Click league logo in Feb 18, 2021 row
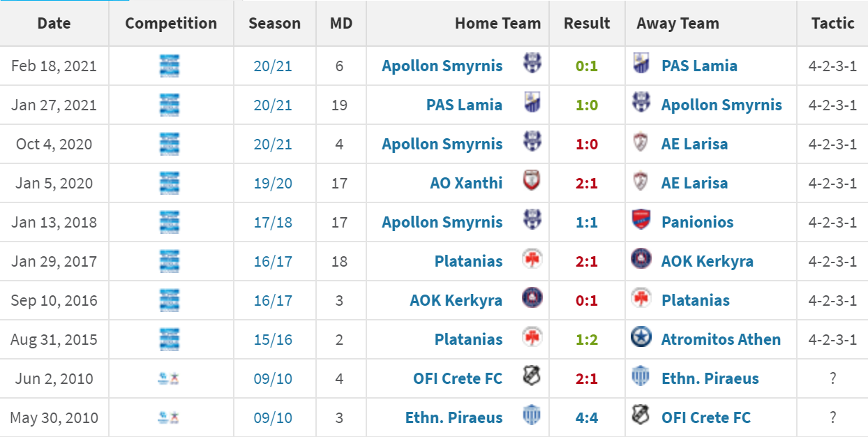868x437 pixels. (x=170, y=66)
